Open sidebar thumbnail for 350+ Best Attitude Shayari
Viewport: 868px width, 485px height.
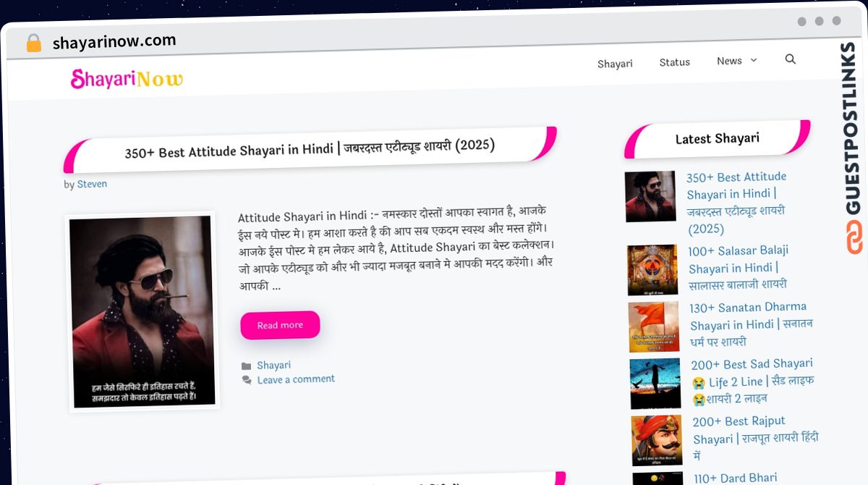tap(650, 196)
